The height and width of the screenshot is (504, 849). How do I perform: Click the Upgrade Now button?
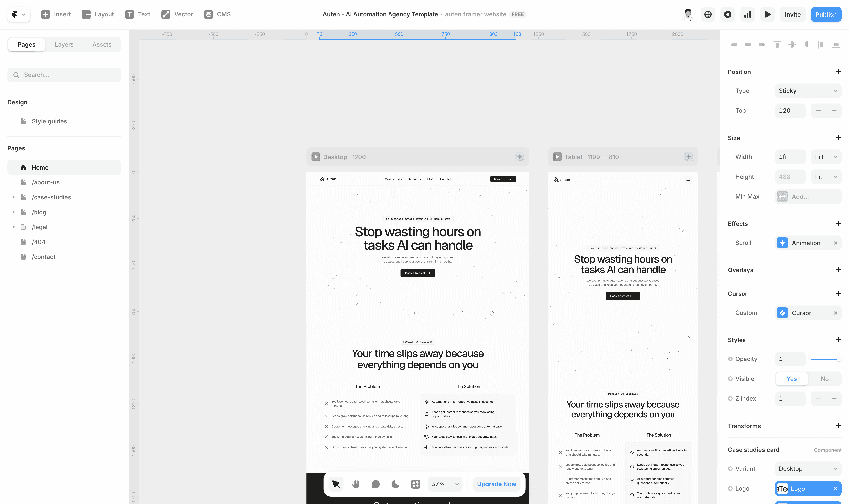pyautogui.click(x=496, y=484)
